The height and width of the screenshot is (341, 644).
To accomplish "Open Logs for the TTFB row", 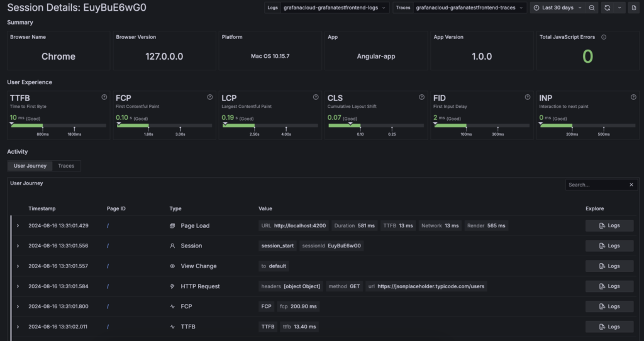I will 609,327.
